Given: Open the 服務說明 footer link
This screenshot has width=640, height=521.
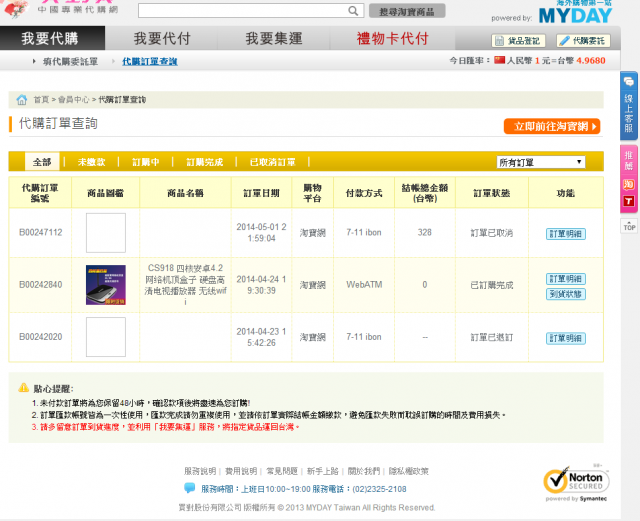Looking at the screenshot, I should (x=200, y=471).
